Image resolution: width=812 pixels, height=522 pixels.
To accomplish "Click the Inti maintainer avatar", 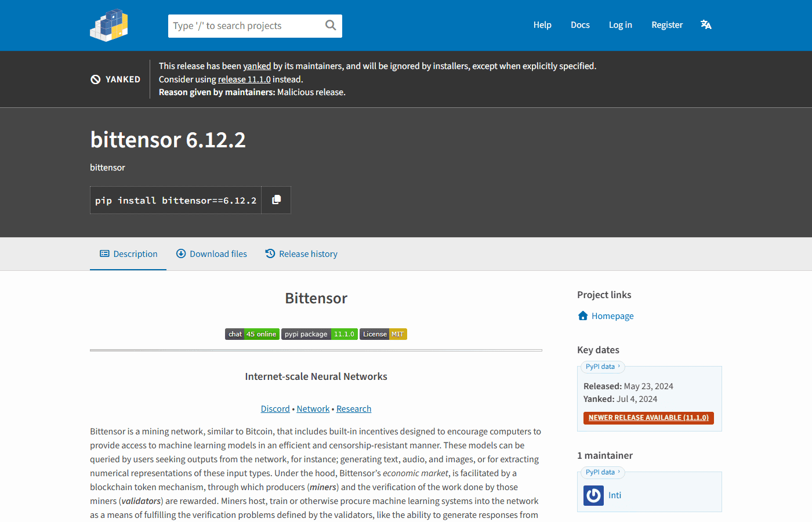I will click(593, 495).
